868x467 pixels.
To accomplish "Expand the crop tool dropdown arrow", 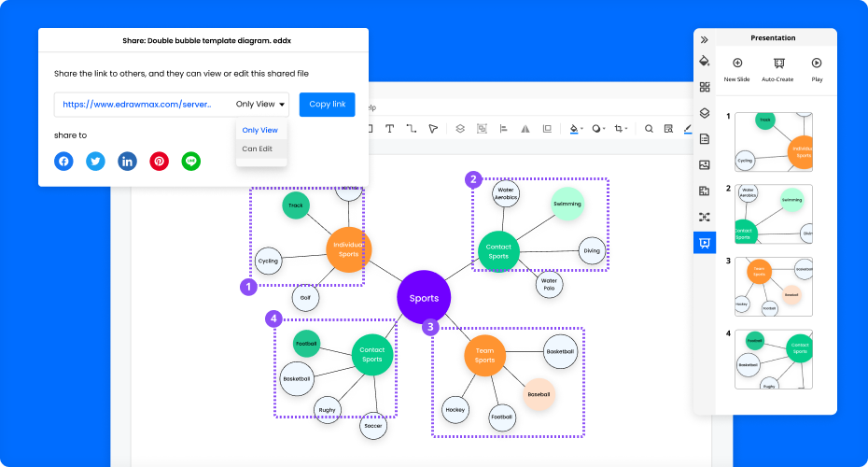I will coord(626,129).
